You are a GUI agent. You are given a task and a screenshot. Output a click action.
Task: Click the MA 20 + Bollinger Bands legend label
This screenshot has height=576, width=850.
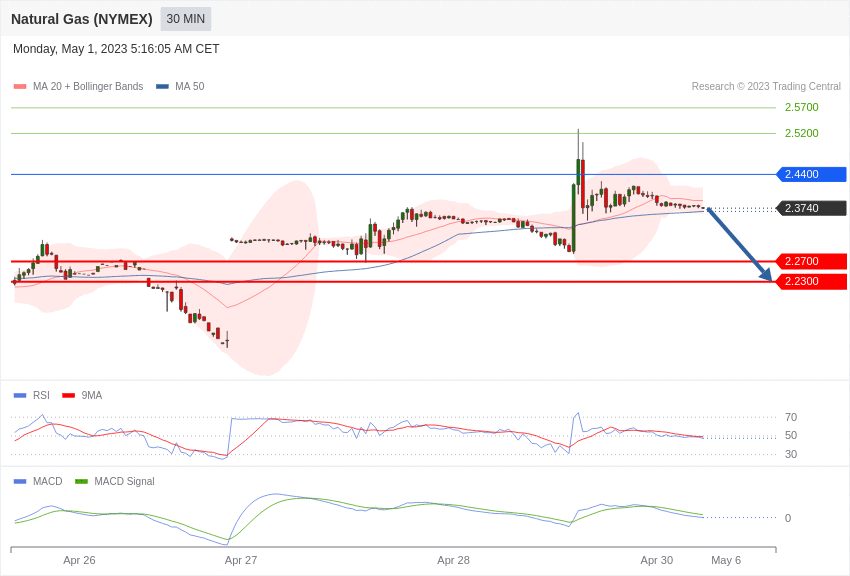[88, 87]
